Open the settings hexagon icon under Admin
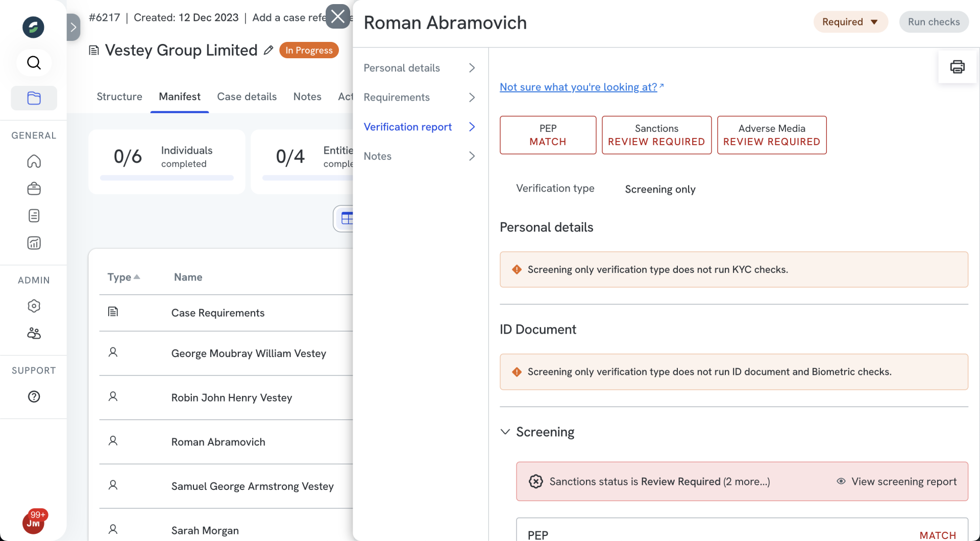 [34, 306]
